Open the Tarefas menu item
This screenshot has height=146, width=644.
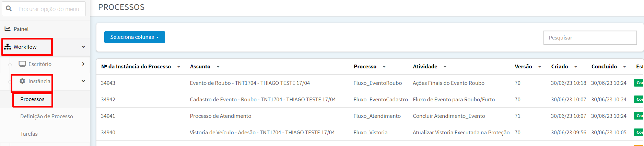(x=29, y=134)
